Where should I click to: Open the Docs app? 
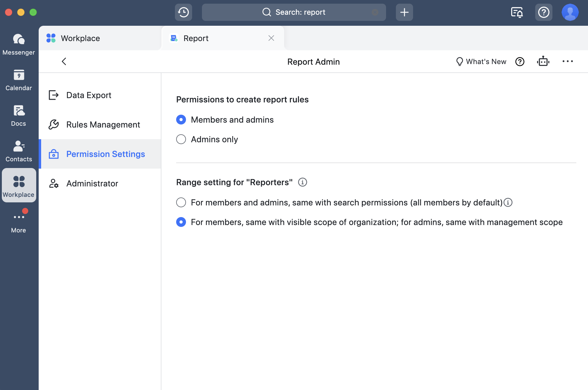(x=18, y=115)
